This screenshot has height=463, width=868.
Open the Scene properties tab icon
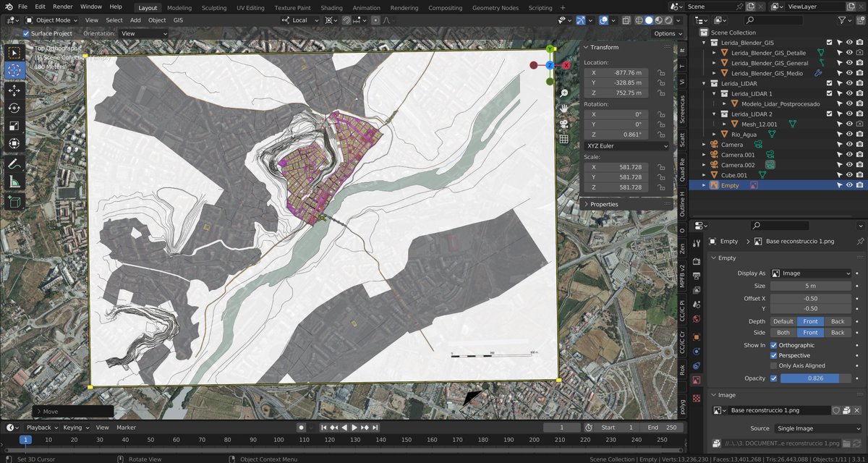pos(696,304)
